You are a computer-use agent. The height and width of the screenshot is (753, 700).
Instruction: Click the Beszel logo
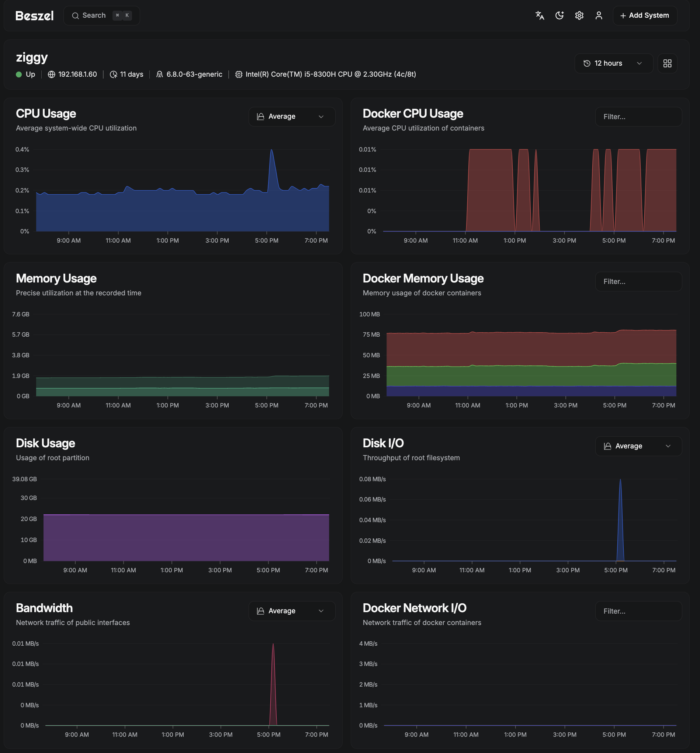34,15
